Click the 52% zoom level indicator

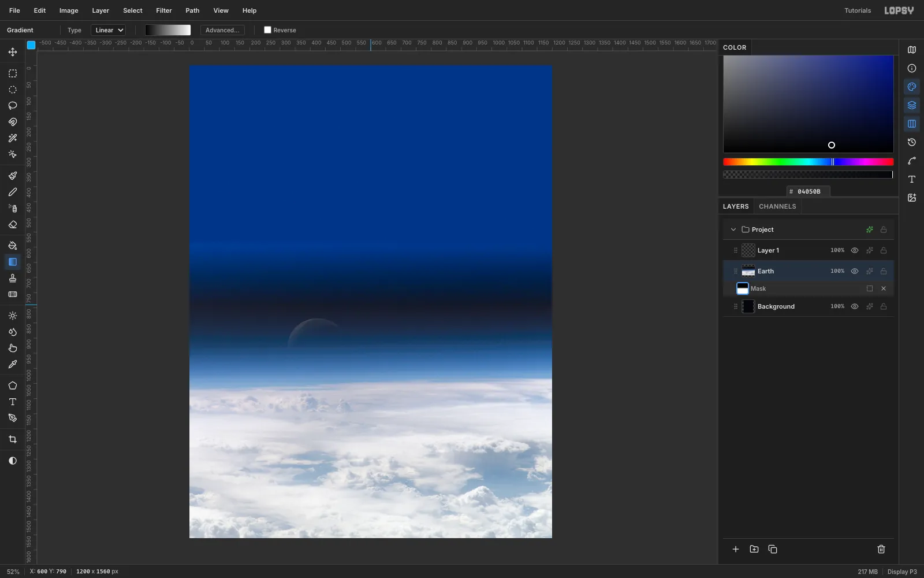(x=13, y=572)
